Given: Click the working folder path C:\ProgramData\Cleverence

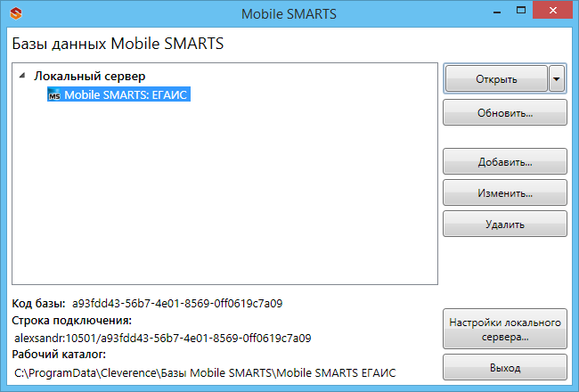Looking at the screenshot, I should (x=205, y=372).
